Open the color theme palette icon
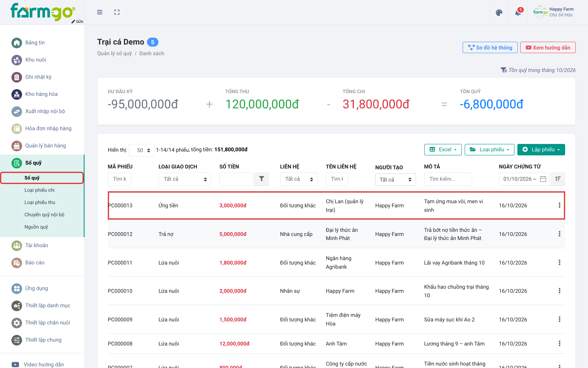 click(x=499, y=12)
